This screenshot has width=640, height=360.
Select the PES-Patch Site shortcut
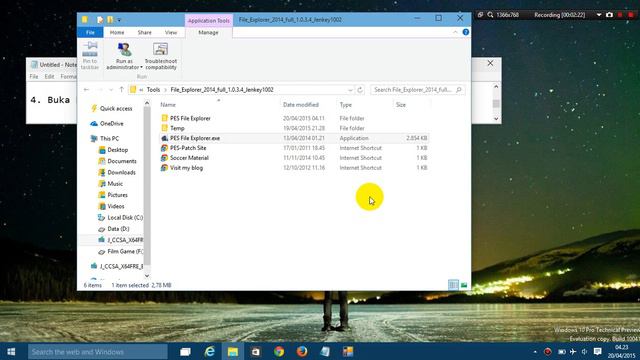188,148
